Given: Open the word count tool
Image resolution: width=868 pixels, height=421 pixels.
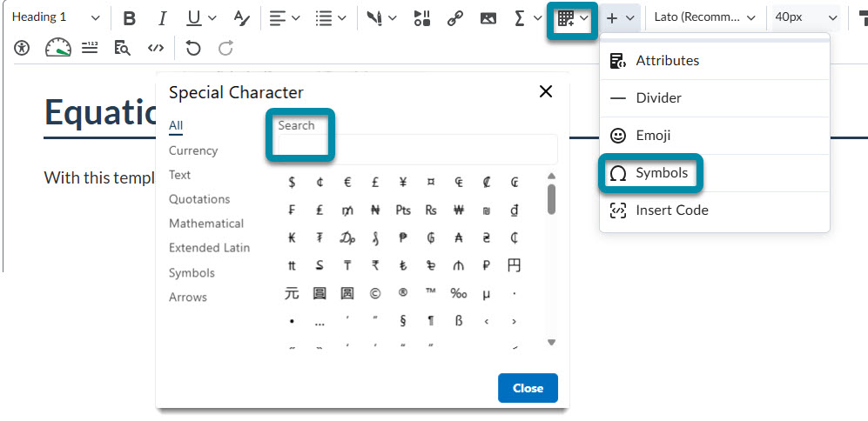Looking at the screenshot, I should point(90,48).
